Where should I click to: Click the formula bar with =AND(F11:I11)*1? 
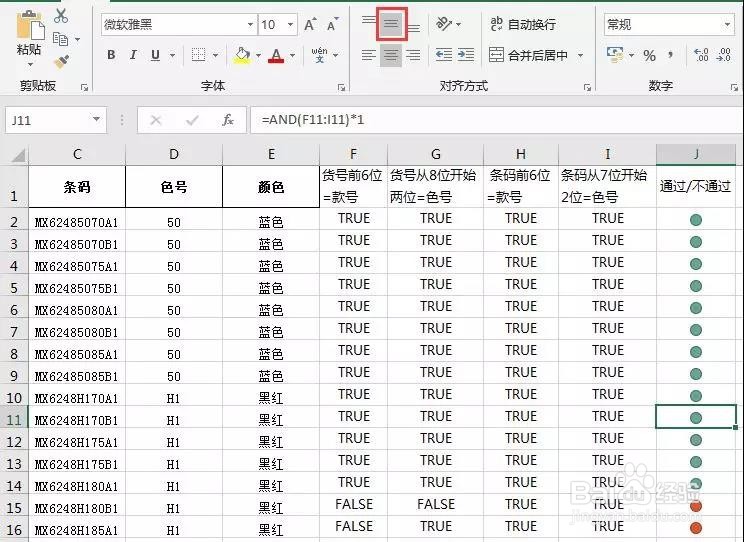496,120
